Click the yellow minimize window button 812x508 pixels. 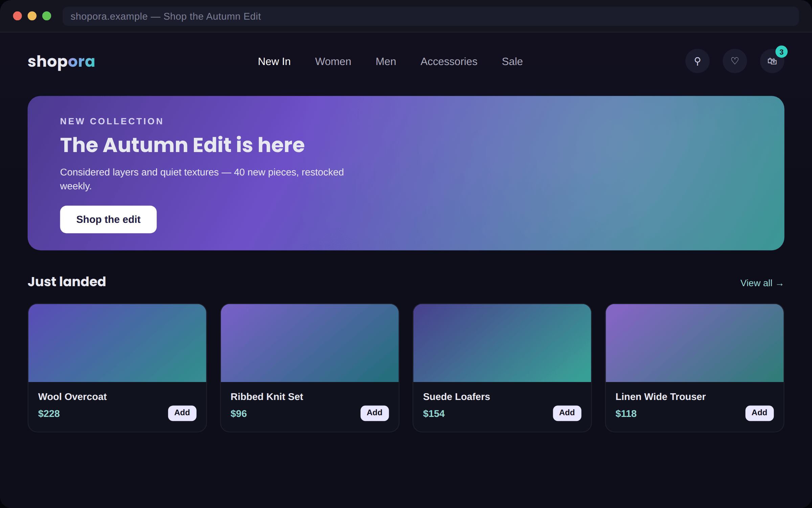(32, 16)
